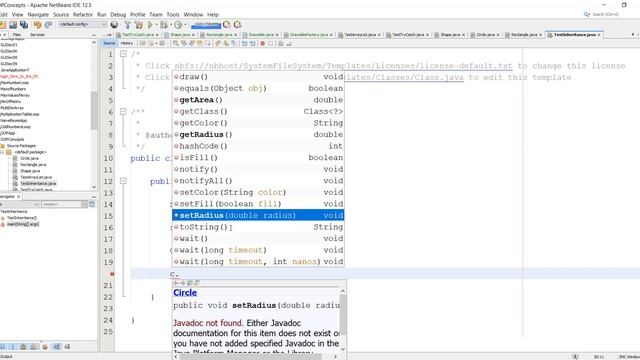The height and width of the screenshot is (360, 640).
Task: Click the Javadoc popup vertical scrollbar
Action: point(343,320)
